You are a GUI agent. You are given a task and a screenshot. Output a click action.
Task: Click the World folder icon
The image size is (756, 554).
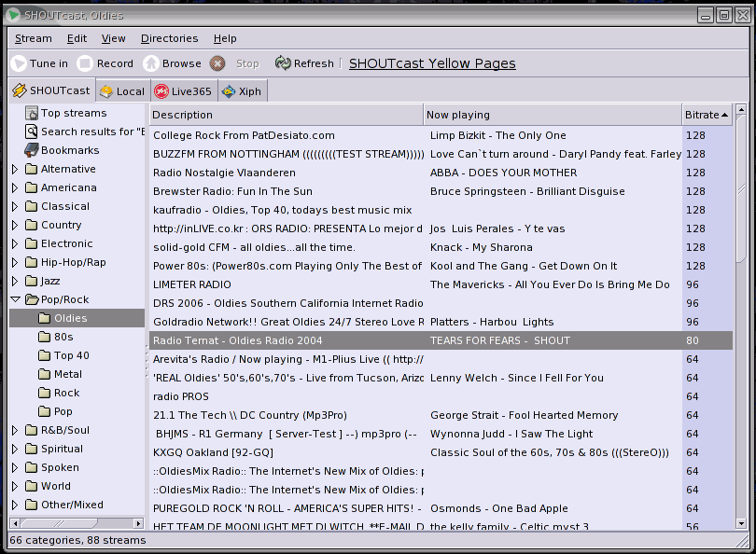coord(32,486)
